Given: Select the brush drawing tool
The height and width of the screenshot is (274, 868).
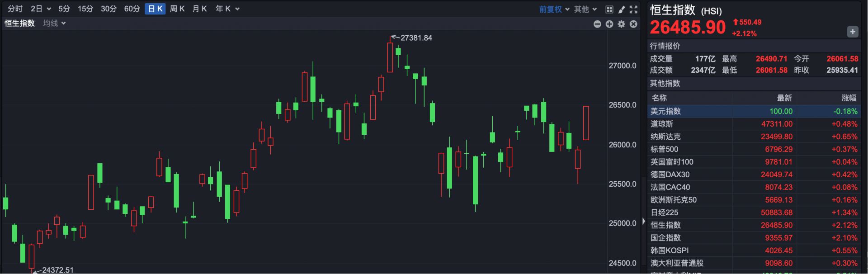Looking at the screenshot, I should (622, 9).
